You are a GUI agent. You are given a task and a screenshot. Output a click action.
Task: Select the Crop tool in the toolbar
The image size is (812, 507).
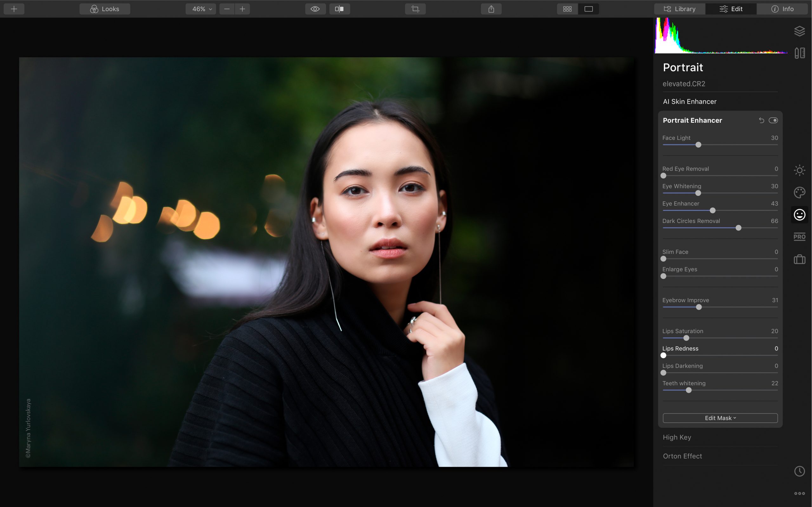tap(415, 9)
